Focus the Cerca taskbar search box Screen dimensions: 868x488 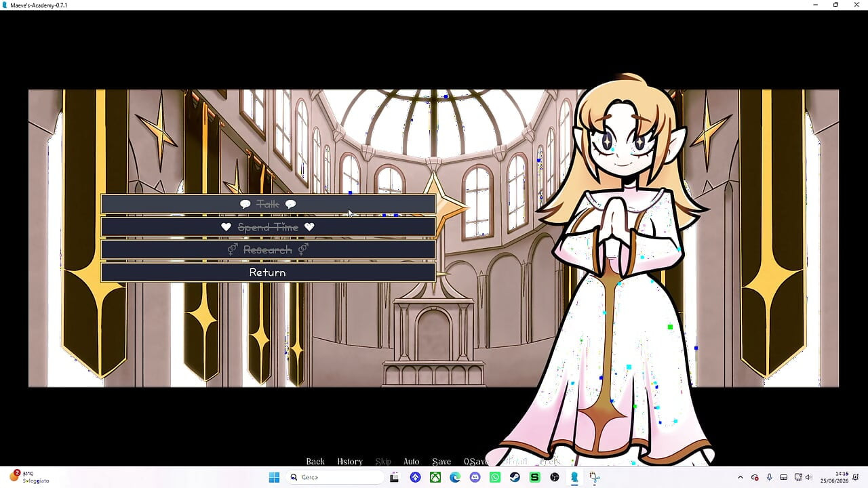(335, 477)
